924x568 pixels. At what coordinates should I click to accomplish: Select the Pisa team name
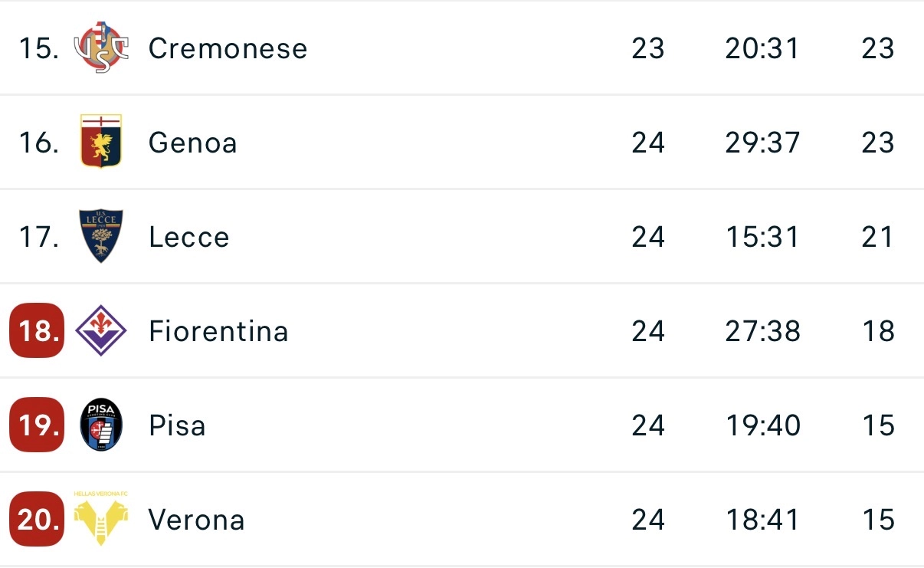[177, 425]
